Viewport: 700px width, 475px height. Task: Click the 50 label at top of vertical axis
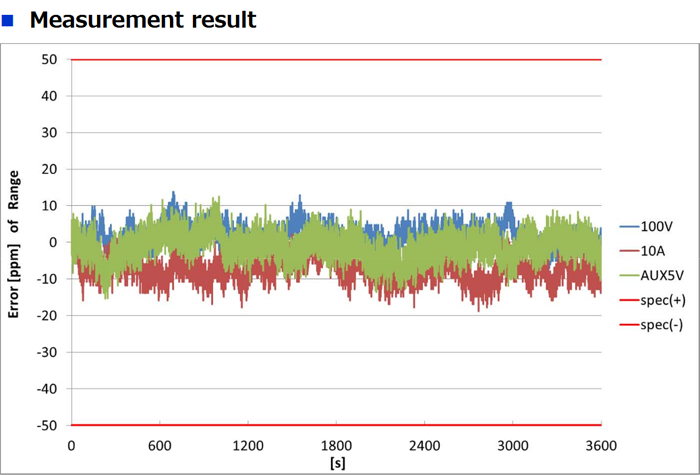(48, 60)
